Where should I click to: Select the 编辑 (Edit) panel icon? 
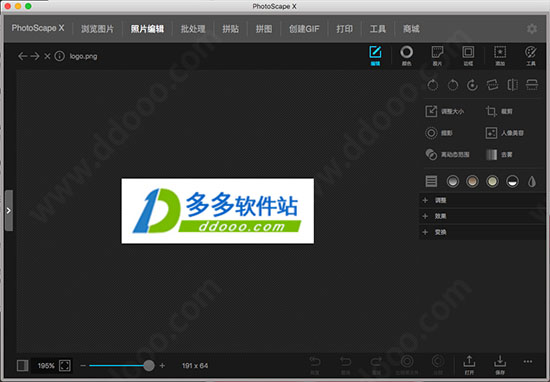[375, 55]
